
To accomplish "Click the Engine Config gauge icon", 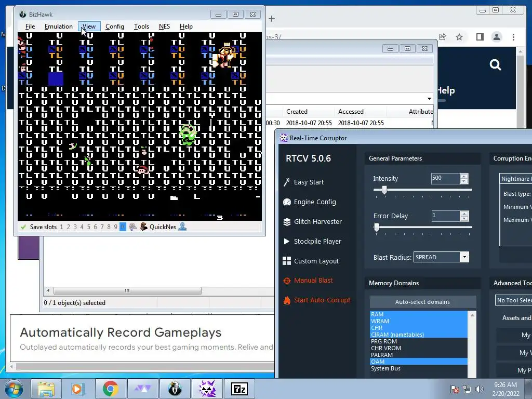I will click(287, 202).
